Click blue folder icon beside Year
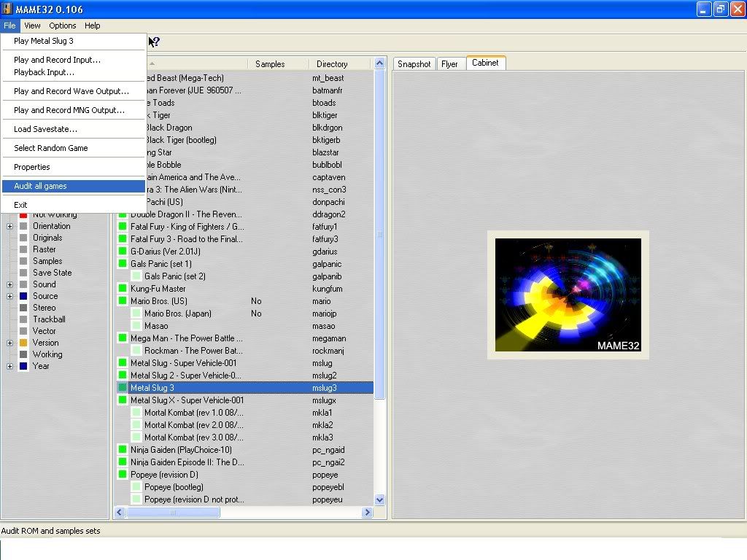The width and height of the screenshot is (747, 560). pyautogui.click(x=23, y=366)
